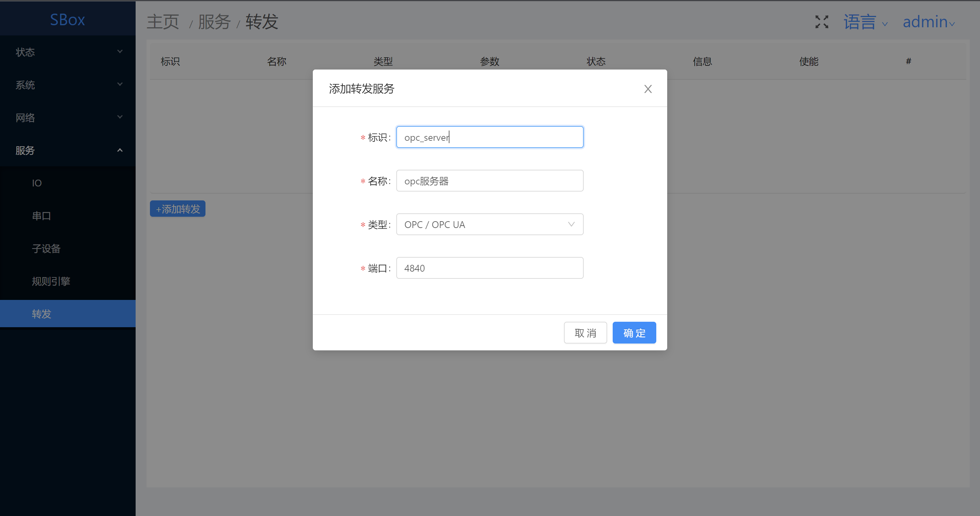
Task: Expand the 状态 sidebar menu
Action: click(68, 52)
